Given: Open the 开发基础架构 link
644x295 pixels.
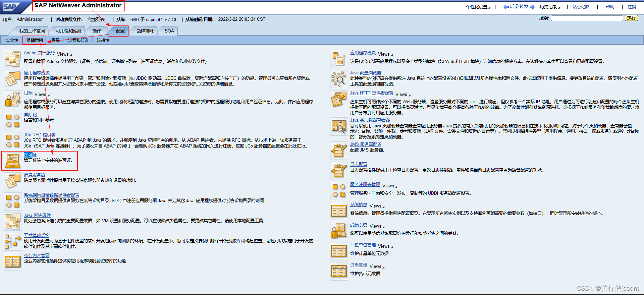Looking at the screenshot, I should pyautogui.click(x=37, y=235).
